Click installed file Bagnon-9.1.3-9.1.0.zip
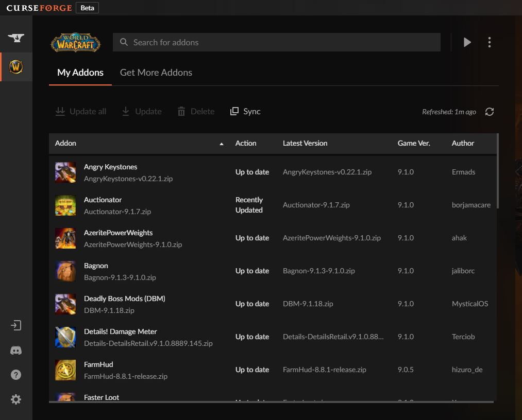 120,277
